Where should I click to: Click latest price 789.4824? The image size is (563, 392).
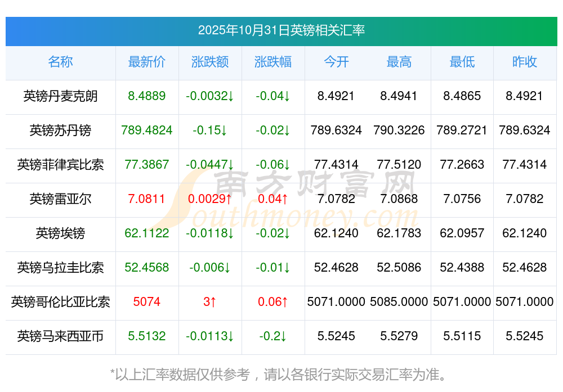pos(147,130)
